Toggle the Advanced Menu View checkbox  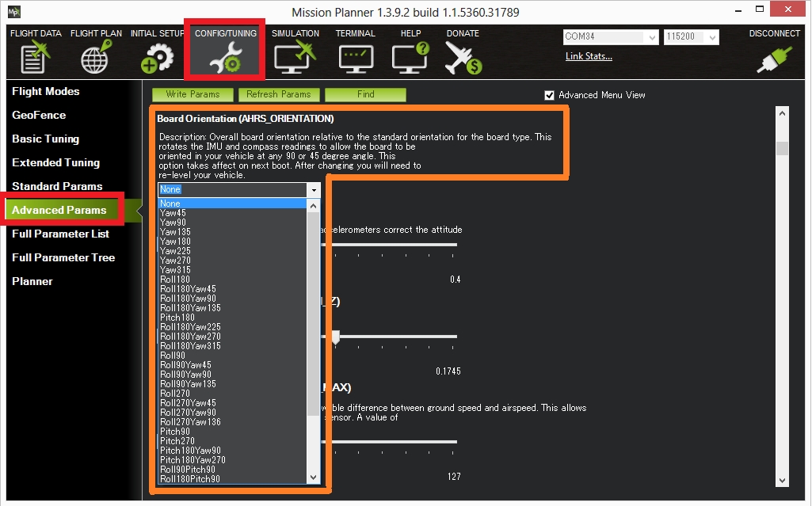click(x=550, y=95)
